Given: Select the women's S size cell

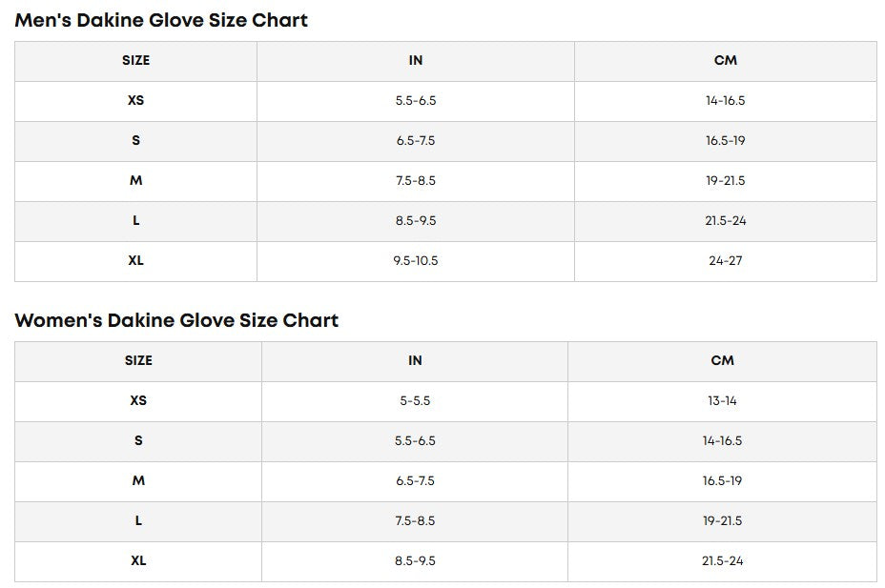Looking at the screenshot, I should coord(138,440).
